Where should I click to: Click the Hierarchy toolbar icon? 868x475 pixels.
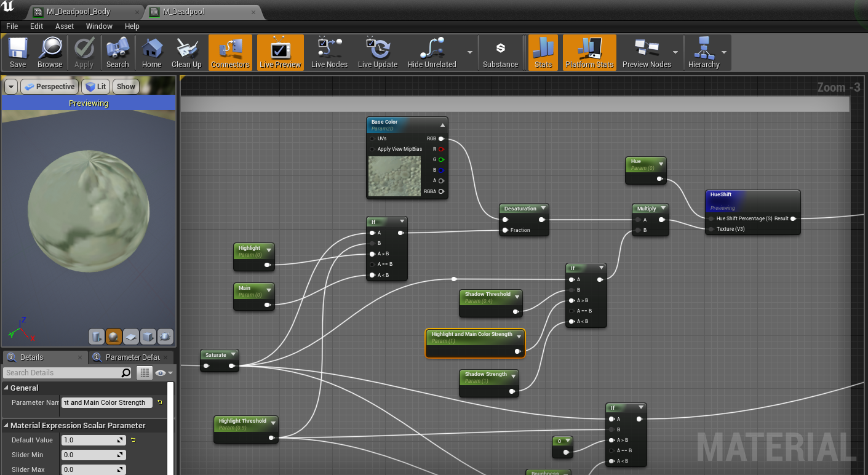pos(704,52)
